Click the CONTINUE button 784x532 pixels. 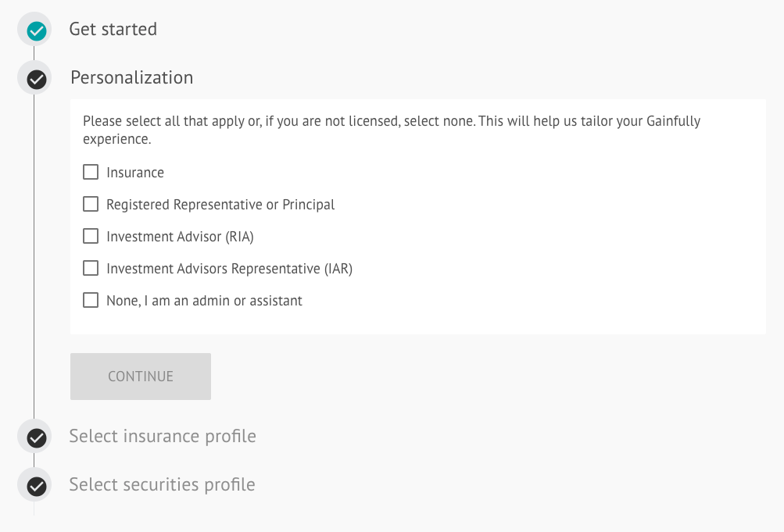(x=141, y=376)
